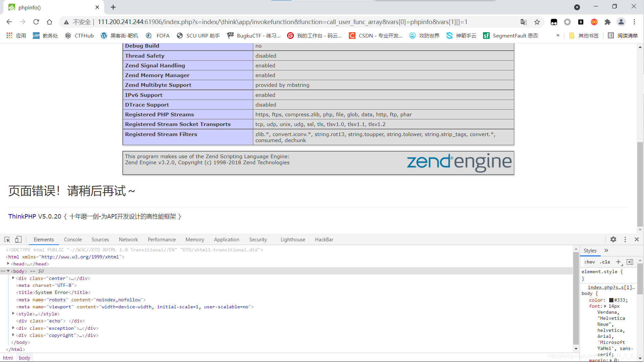Image resolution: width=644 pixels, height=362 pixels.
Task: Toggle the .cls class editor
Action: pyautogui.click(x=605, y=262)
